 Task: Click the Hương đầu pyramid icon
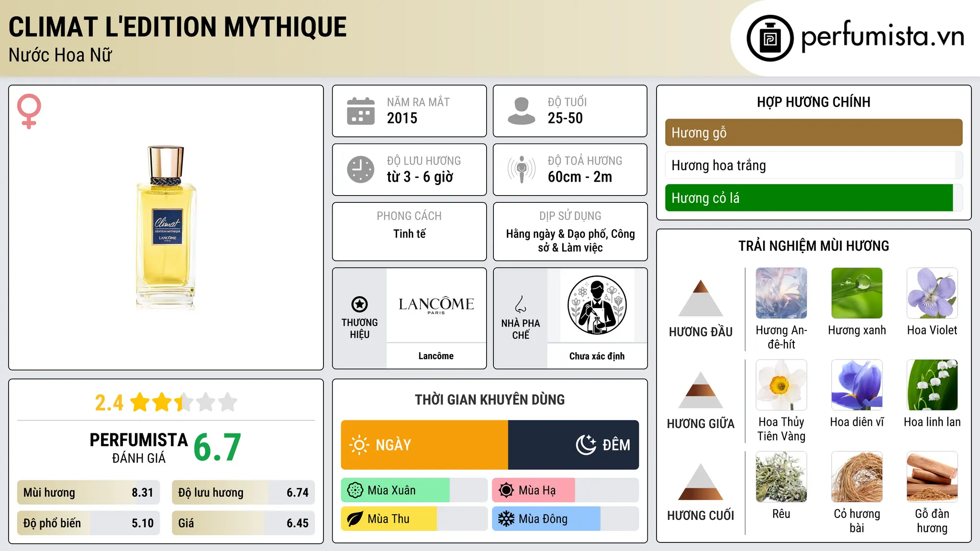[x=701, y=298]
